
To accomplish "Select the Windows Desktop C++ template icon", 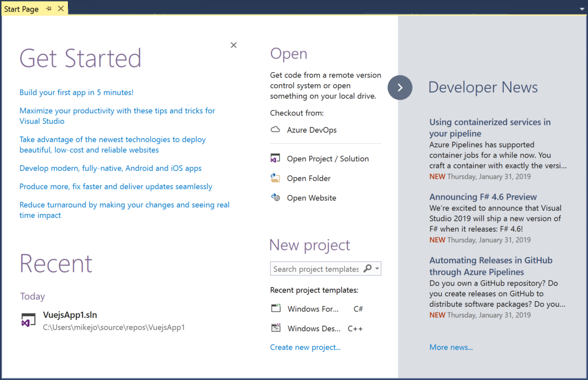I will point(276,328).
